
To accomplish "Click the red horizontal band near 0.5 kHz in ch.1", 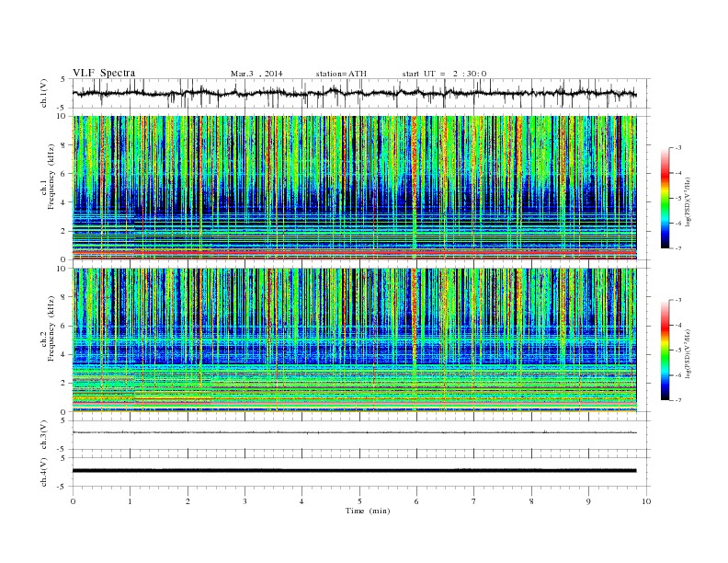I will click(354, 252).
